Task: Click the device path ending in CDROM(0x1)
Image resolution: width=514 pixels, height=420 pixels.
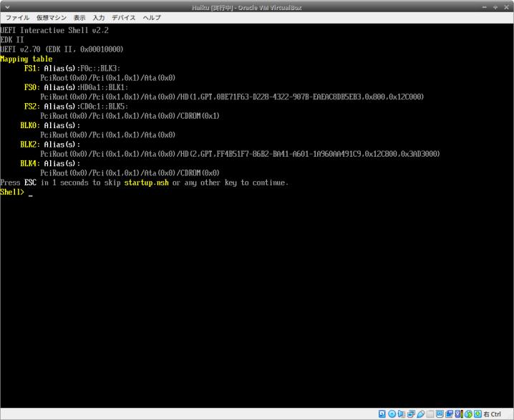Action: (130, 116)
